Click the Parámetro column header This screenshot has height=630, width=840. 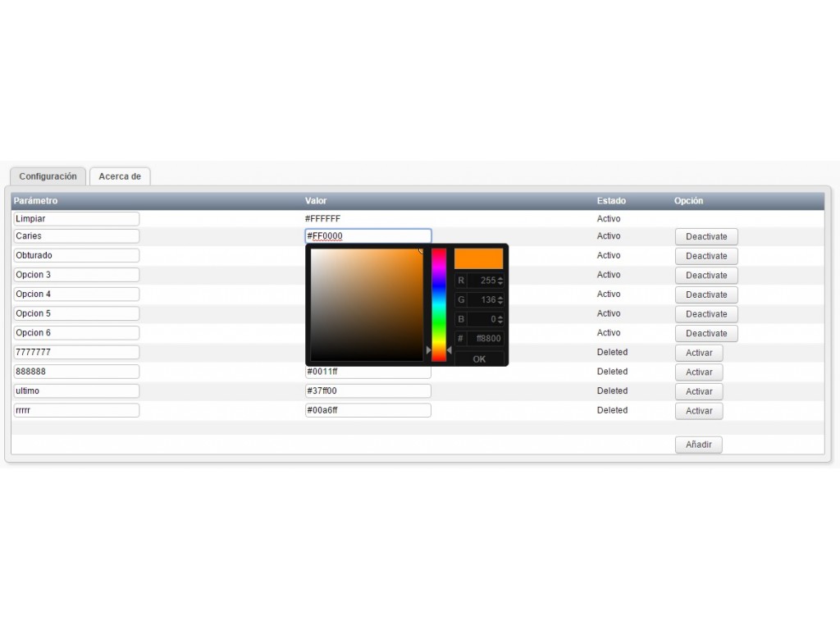[35, 200]
